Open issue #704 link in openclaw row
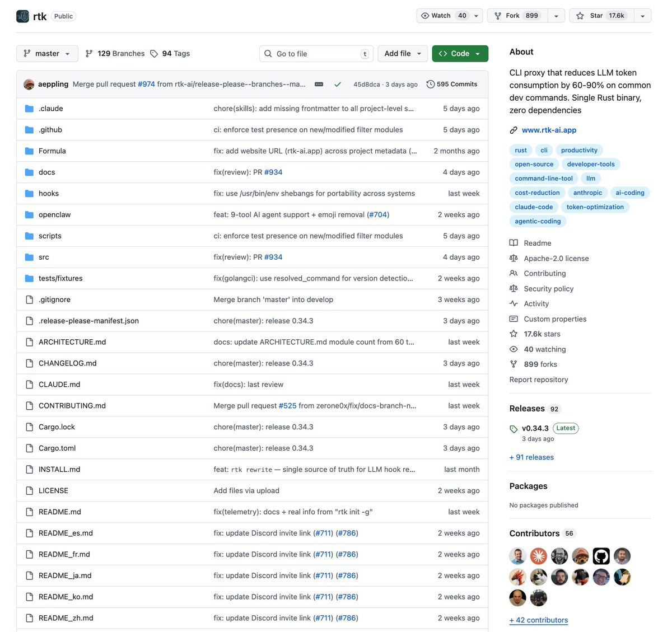This screenshot has height=632, width=672. 378,215
